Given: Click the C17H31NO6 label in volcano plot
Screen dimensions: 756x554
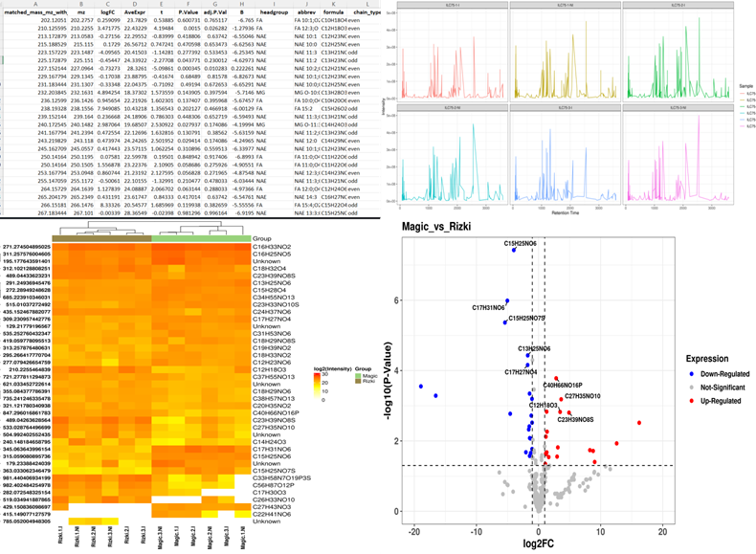Looking at the screenshot, I should 494,307.
